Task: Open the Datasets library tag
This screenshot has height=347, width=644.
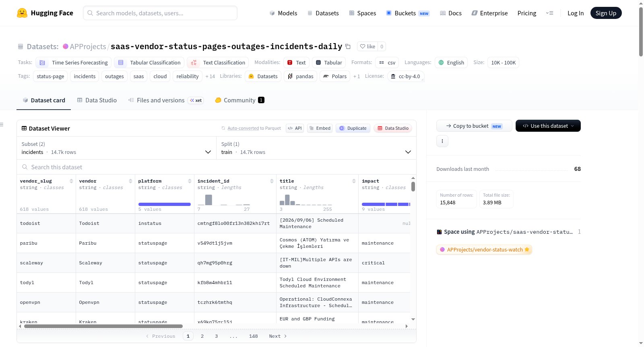Action: [263, 76]
